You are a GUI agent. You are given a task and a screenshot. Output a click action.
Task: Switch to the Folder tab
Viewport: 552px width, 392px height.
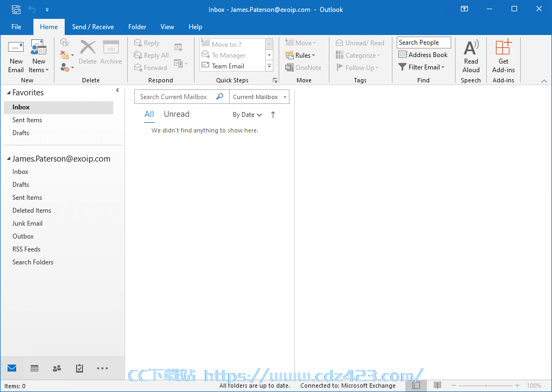point(137,27)
